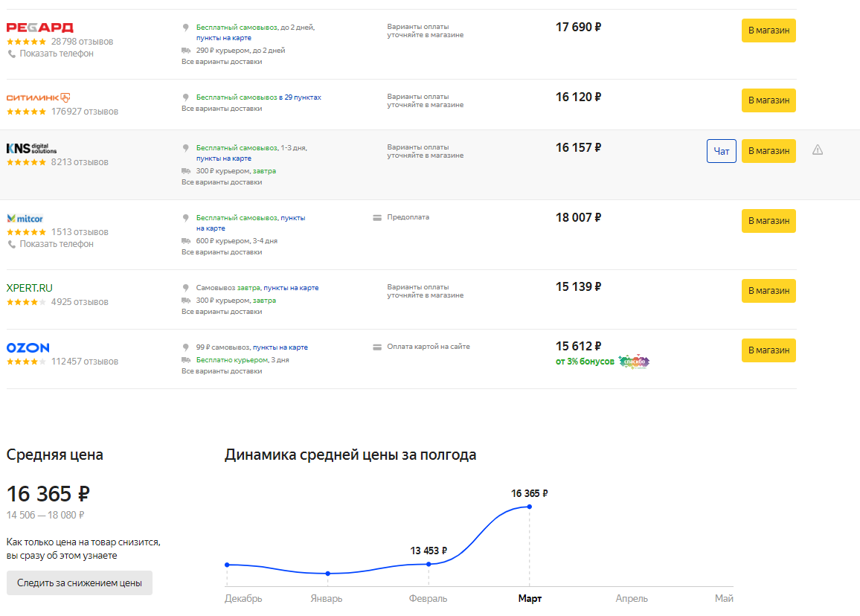The height and width of the screenshot is (616, 860).
Task: Open Citilink 29 pickup points link
Action: pos(300,97)
